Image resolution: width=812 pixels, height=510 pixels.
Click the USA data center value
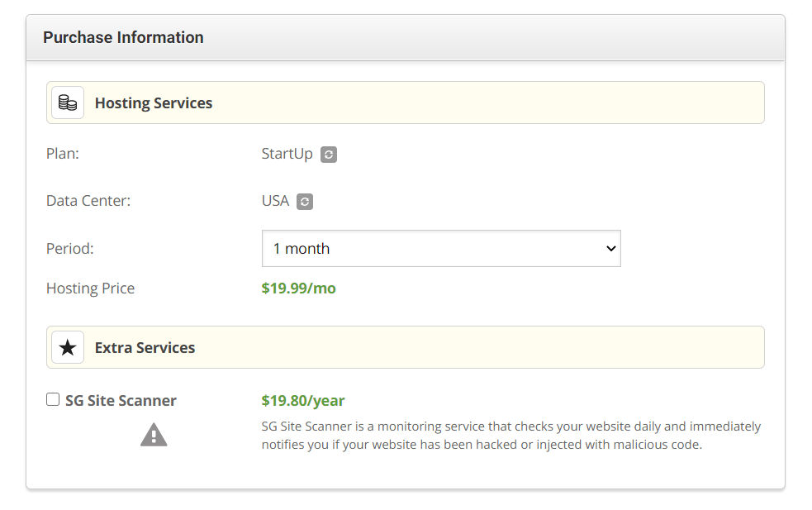tap(275, 201)
